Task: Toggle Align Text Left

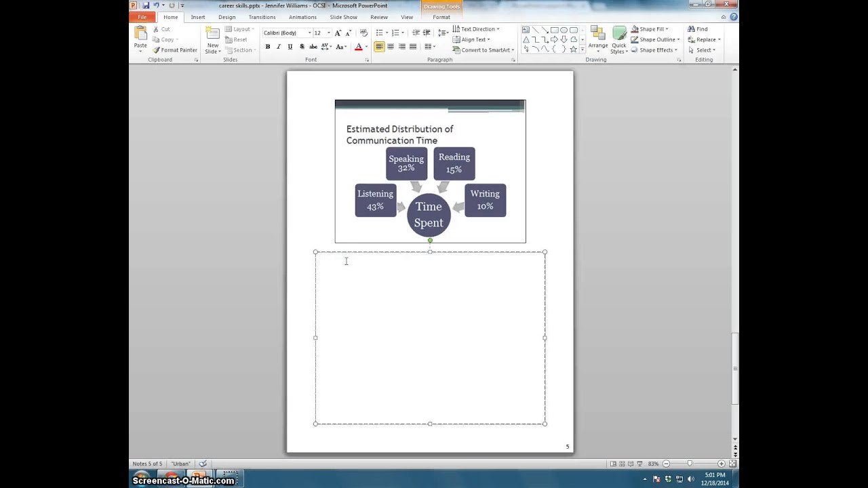Action: pos(379,47)
